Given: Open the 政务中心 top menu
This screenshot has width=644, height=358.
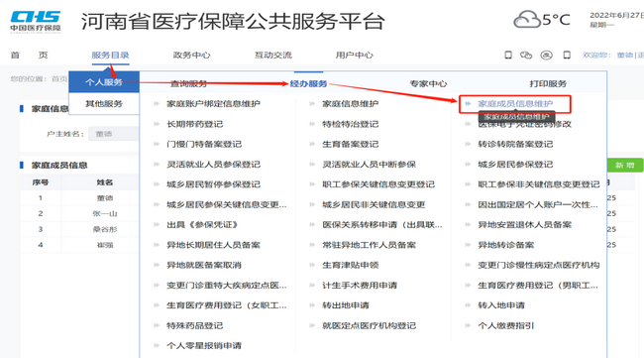Looking at the screenshot, I should (x=191, y=56).
